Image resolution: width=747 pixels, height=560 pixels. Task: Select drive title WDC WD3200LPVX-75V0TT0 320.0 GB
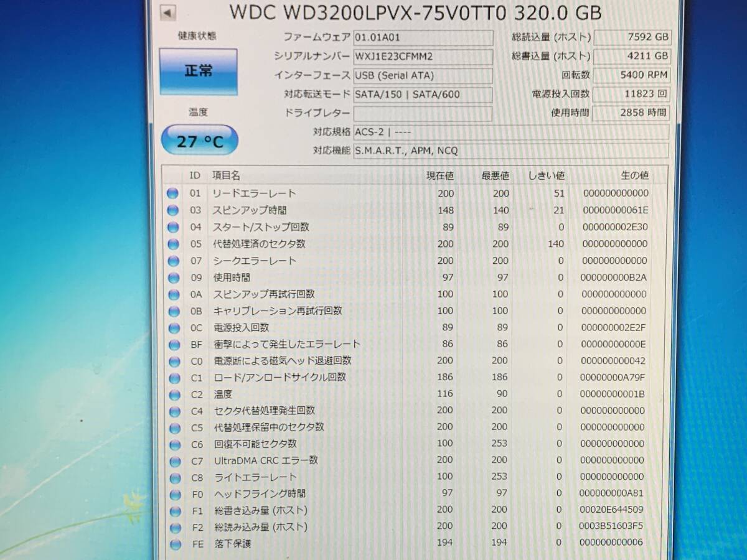[x=415, y=12]
